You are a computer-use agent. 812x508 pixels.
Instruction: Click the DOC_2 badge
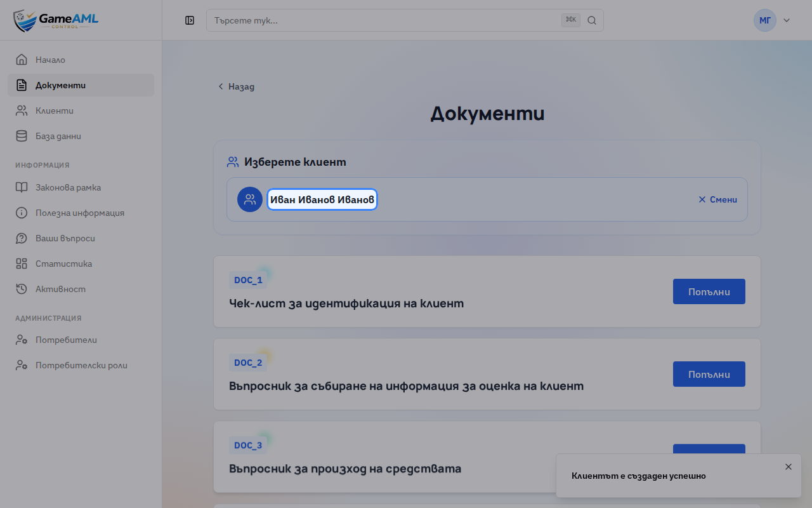pyautogui.click(x=248, y=363)
